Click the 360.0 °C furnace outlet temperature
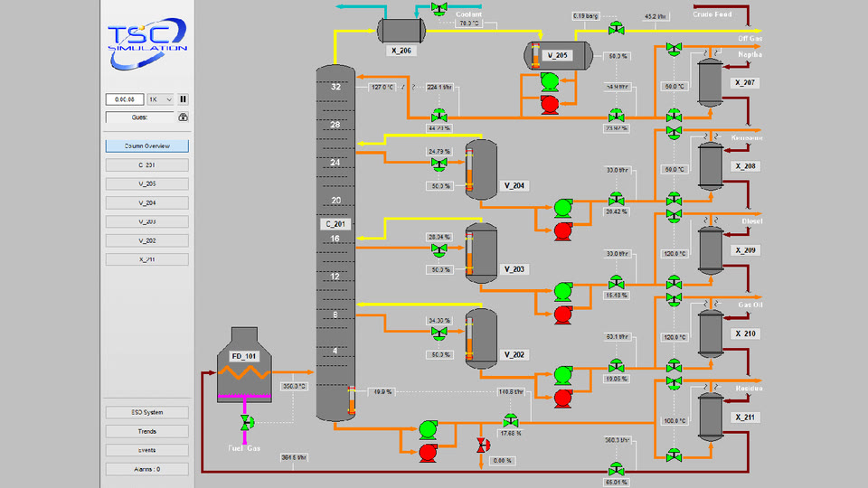 [x=294, y=386]
